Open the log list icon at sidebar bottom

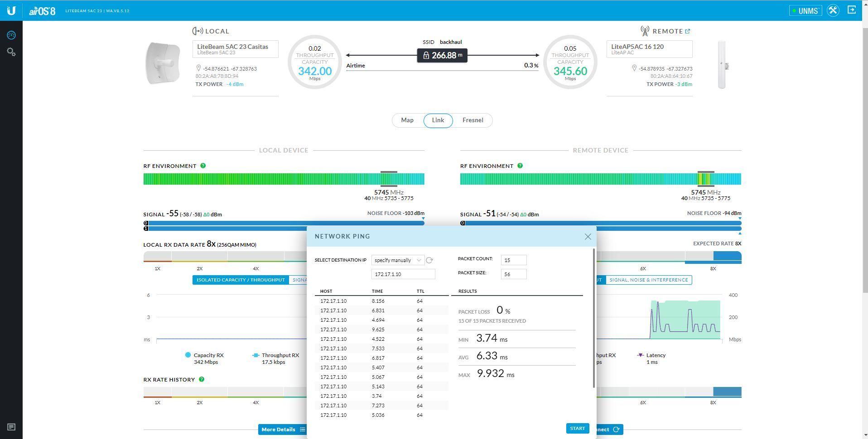11,427
